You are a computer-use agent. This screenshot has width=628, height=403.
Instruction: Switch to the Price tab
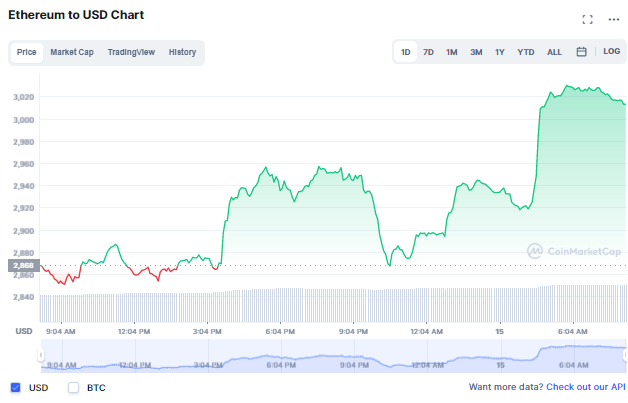[x=27, y=52]
